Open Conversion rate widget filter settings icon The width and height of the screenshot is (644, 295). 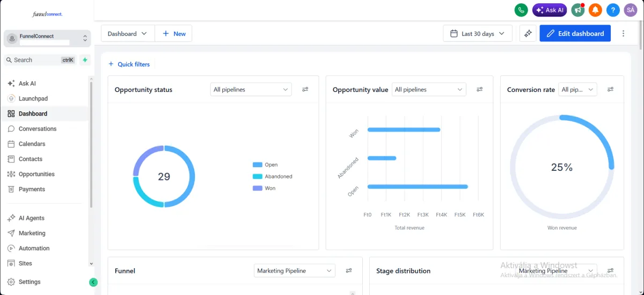pyautogui.click(x=611, y=90)
